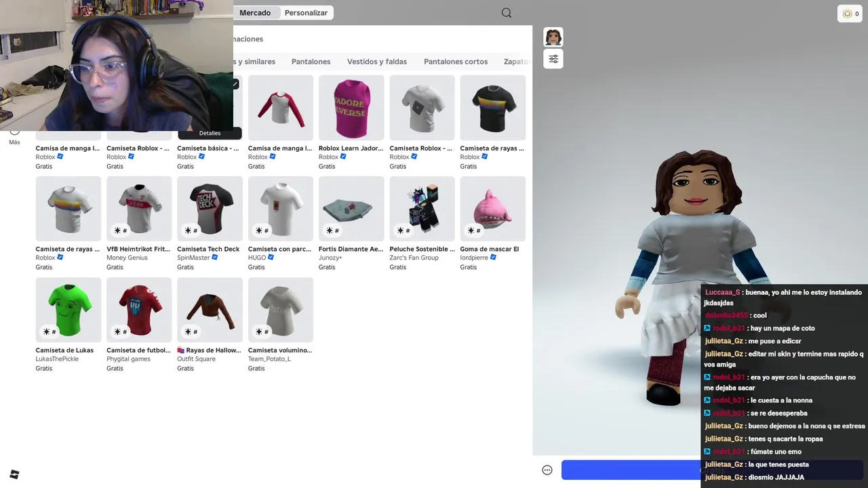This screenshot has width=868, height=488.
Task: Click Gratis price under Goma de mascar El
Action: point(469,267)
